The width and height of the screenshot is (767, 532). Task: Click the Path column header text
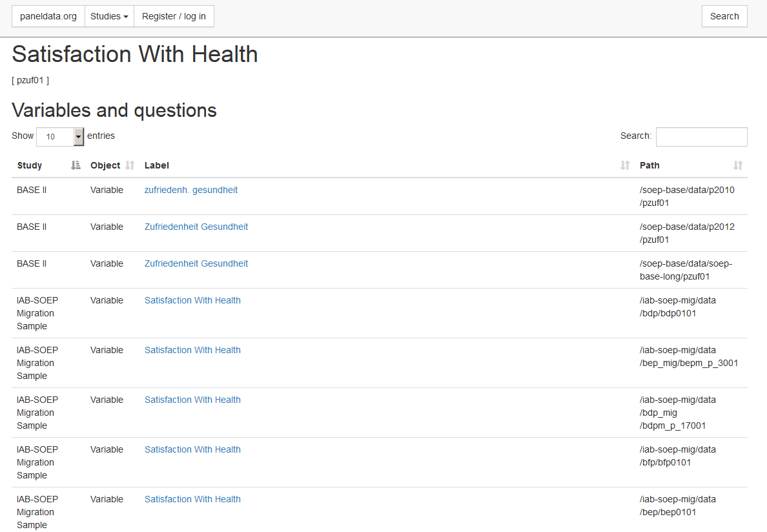[649, 165]
